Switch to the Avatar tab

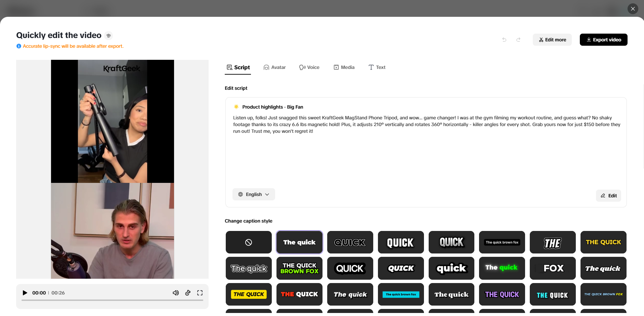(x=275, y=67)
